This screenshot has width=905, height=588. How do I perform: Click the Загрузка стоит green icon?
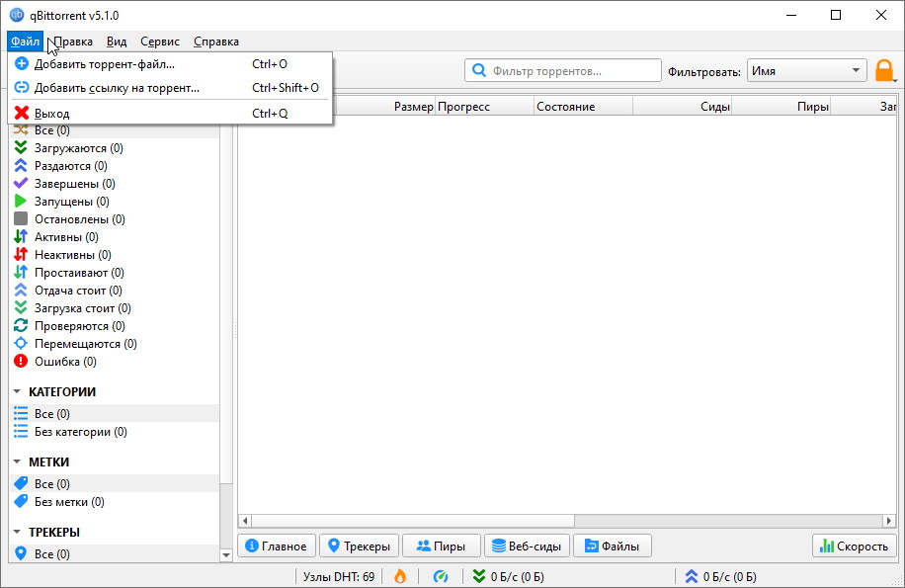(21, 308)
